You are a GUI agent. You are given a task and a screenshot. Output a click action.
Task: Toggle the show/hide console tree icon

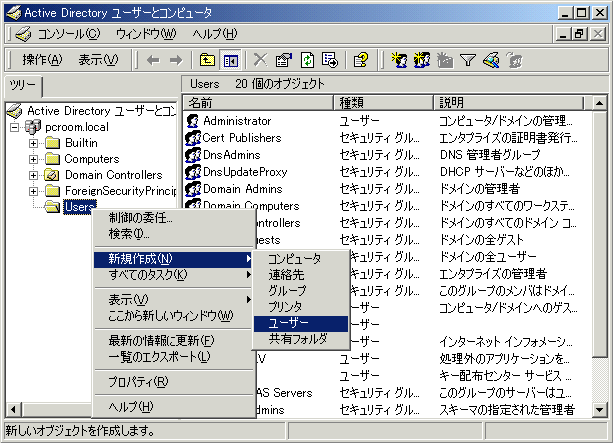point(231,60)
